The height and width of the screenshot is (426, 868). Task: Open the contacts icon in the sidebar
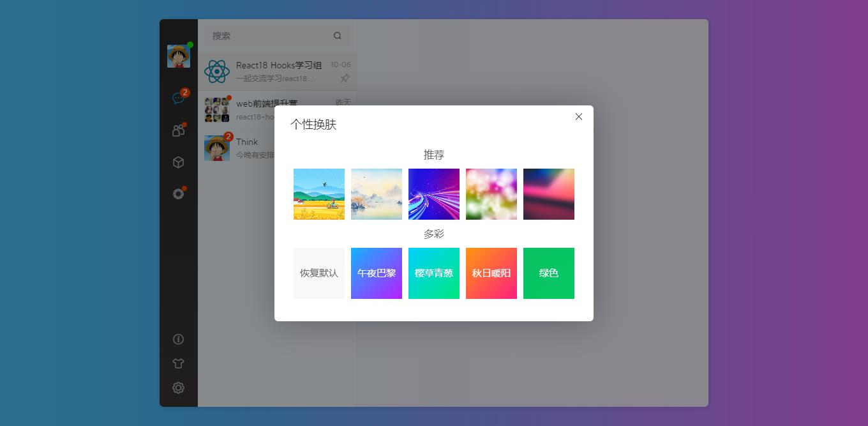179,130
